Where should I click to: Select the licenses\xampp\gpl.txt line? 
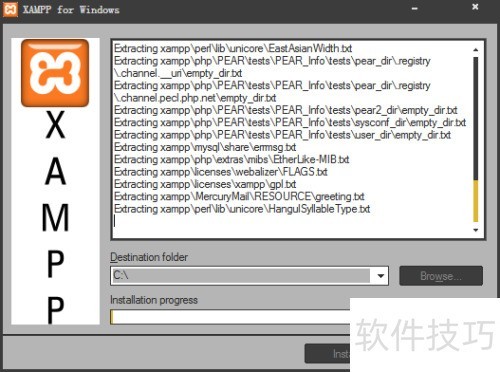click(x=205, y=184)
